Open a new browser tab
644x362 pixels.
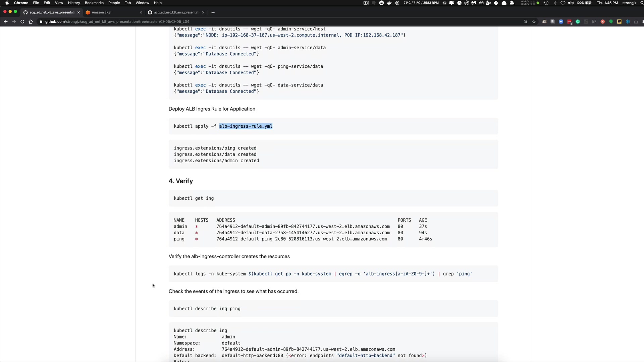[x=213, y=12]
